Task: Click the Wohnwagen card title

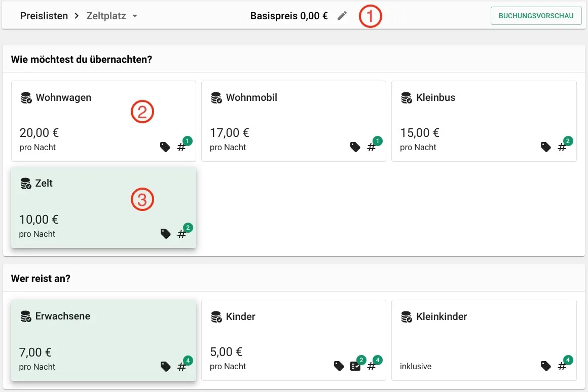Action: click(63, 97)
